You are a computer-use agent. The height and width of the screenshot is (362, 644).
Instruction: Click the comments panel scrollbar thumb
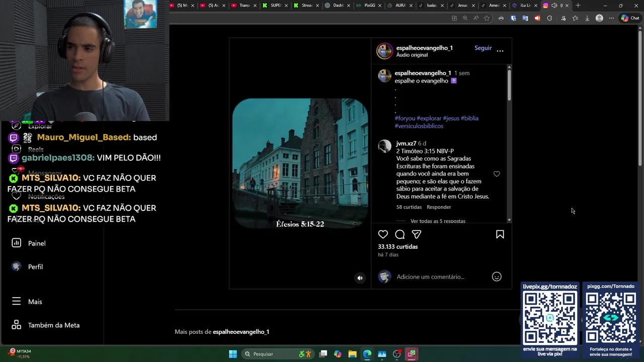(509, 85)
